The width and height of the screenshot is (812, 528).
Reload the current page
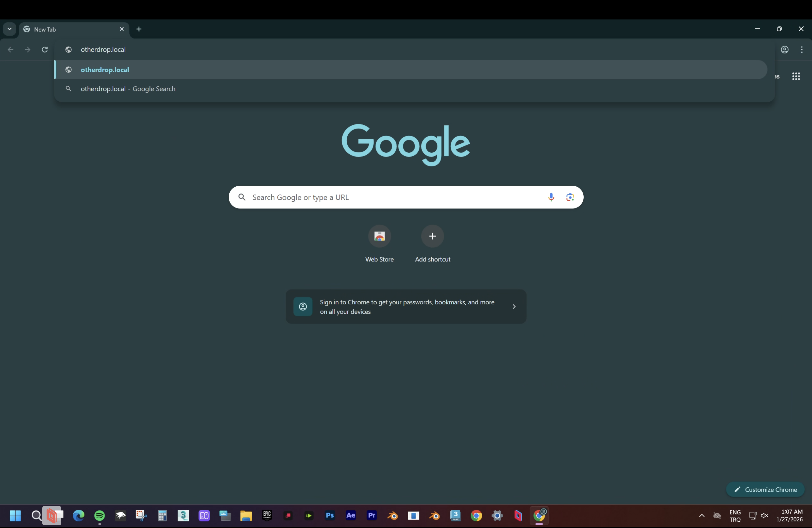(45, 49)
